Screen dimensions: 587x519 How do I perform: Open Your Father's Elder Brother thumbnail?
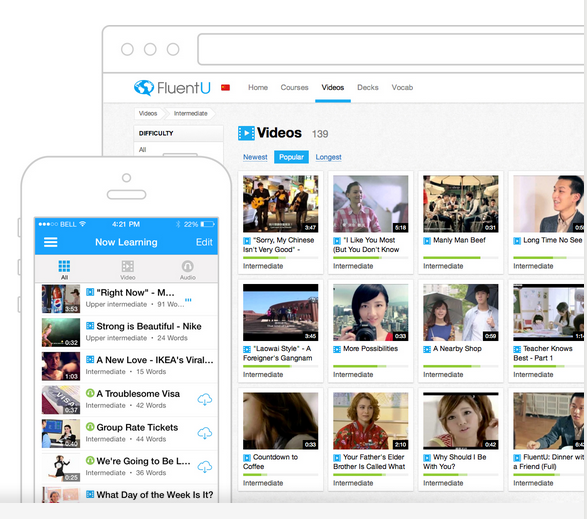pos(371,421)
